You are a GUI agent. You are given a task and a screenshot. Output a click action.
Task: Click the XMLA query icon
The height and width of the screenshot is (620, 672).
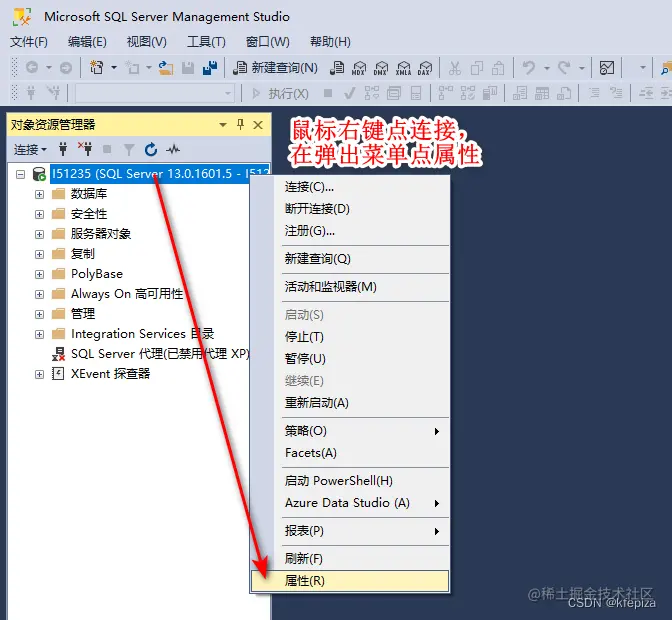point(403,68)
